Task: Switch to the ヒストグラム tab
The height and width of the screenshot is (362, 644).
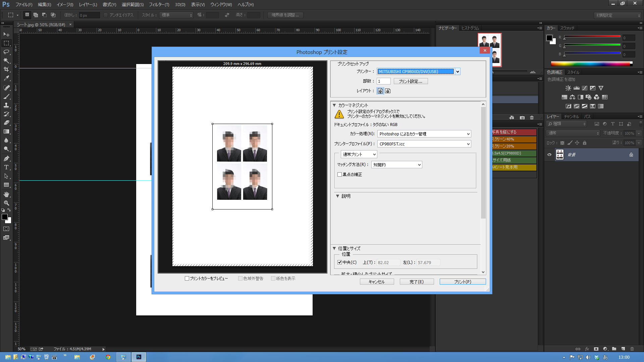Action: click(470, 28)
